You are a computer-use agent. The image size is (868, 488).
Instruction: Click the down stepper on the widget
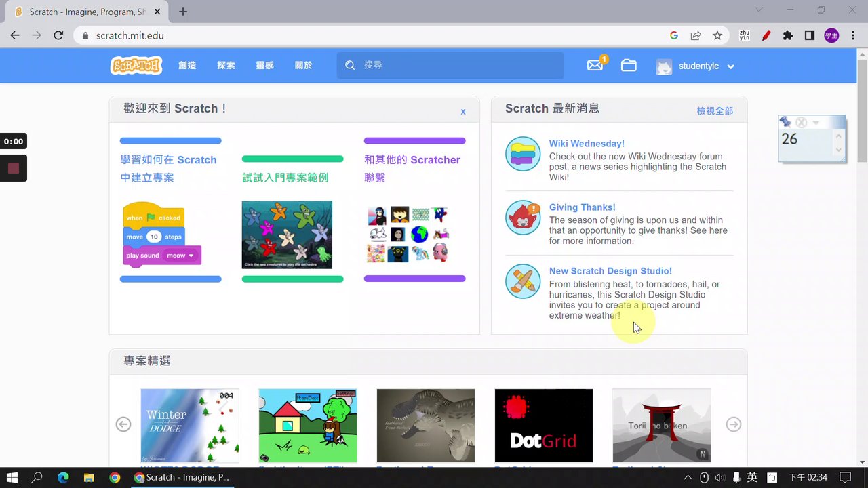839,150
